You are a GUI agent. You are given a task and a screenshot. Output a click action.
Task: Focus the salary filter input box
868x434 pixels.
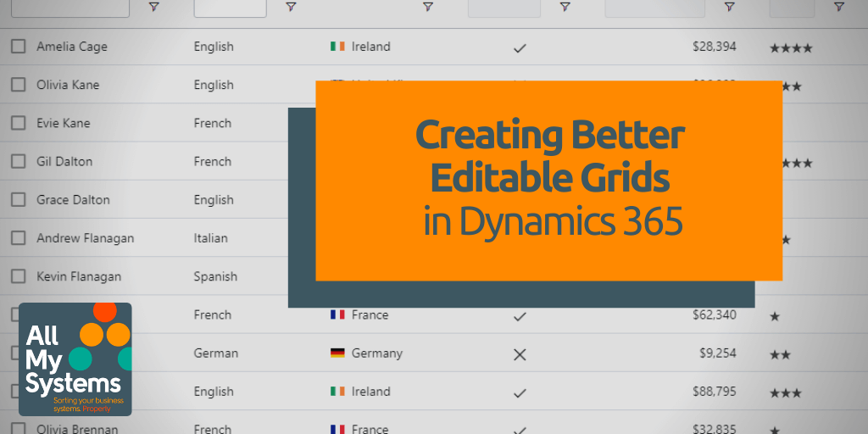point(655,8)
